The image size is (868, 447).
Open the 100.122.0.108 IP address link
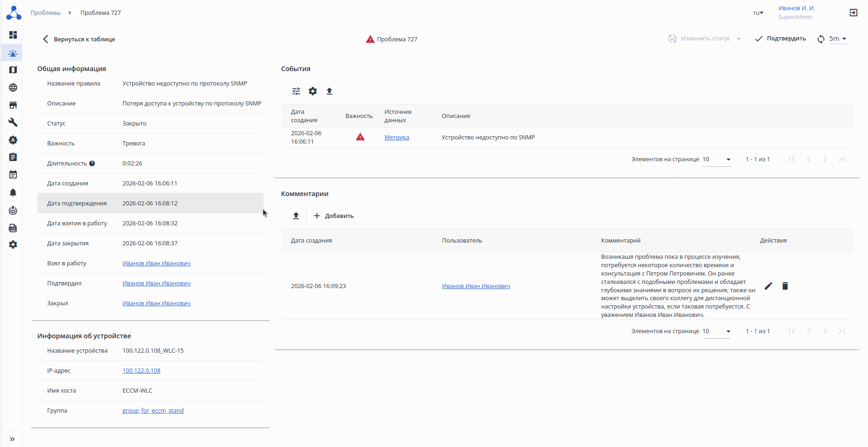pos(141,371)
